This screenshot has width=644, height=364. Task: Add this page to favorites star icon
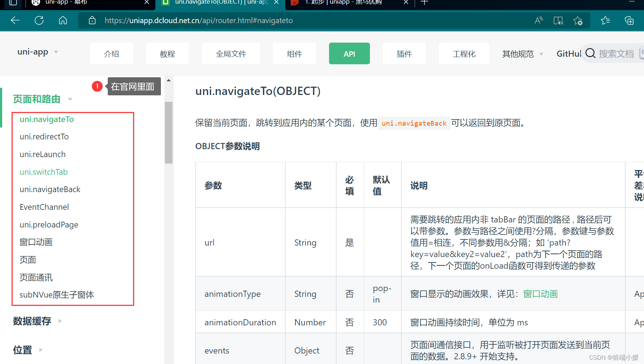pos(578,21)
